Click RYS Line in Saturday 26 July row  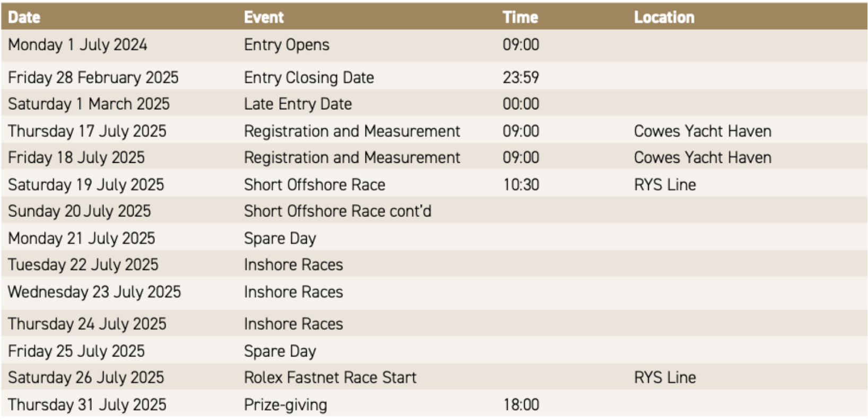coord(665,378)
